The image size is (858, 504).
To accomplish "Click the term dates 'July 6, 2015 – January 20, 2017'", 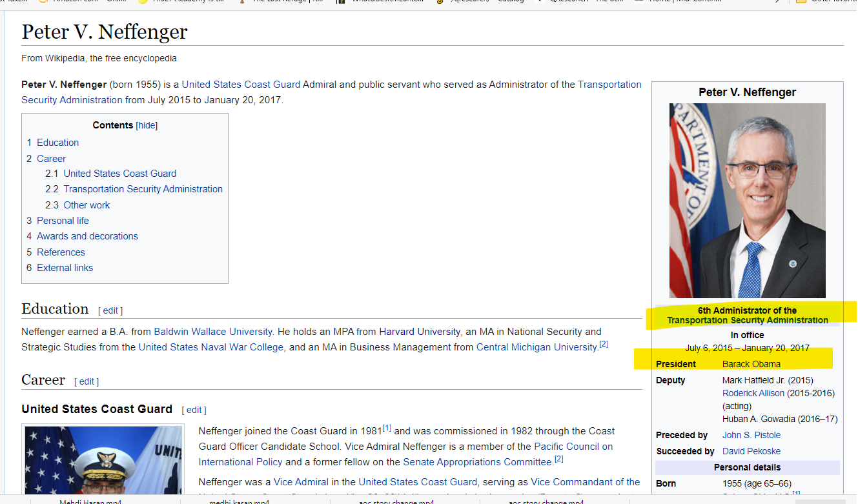I will pos(748,348).
